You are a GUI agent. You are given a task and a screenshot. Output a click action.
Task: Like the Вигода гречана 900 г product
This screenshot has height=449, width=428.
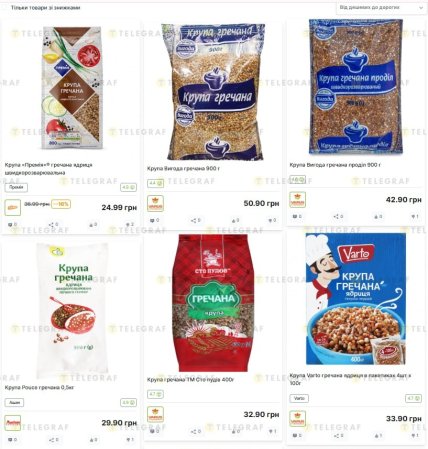click(235, 220)
